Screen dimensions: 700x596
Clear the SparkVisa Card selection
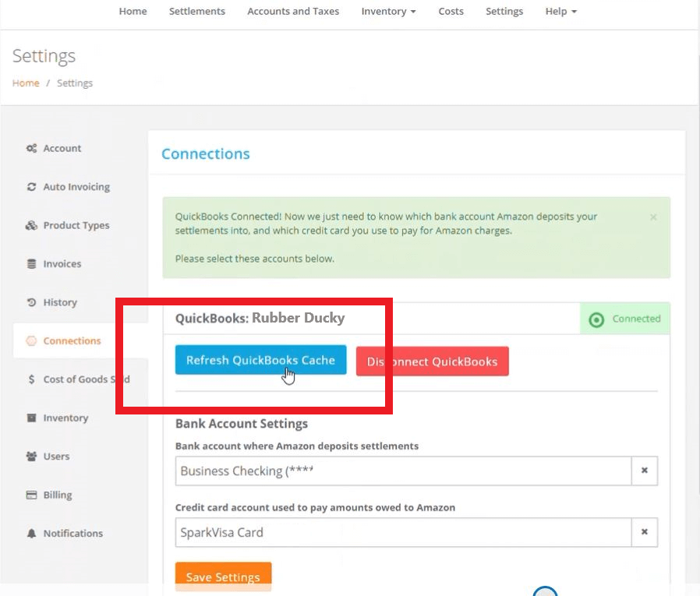(x=644, y=532)
